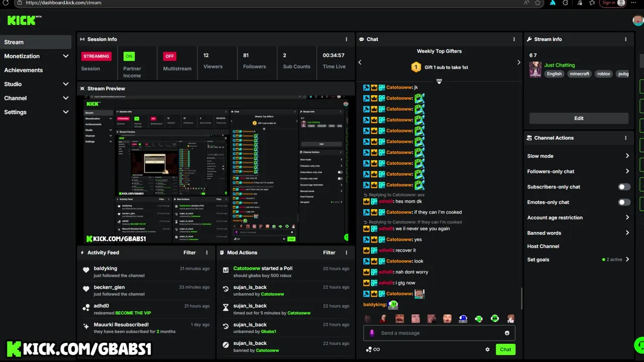Select Stream in the sidebar
The width and height of the screenshot is (644, 362).
[36, 42]
